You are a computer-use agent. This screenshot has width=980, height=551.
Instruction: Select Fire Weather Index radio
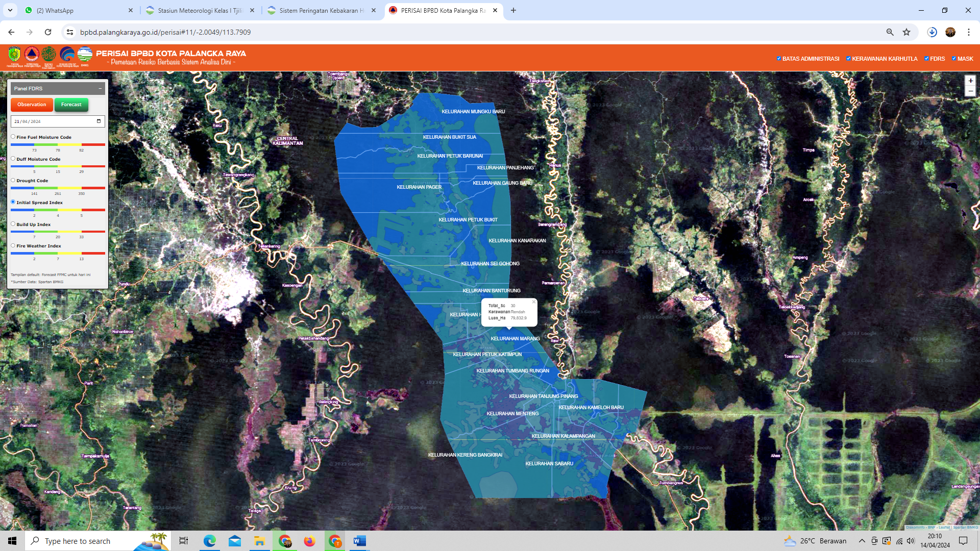(13, 245)
